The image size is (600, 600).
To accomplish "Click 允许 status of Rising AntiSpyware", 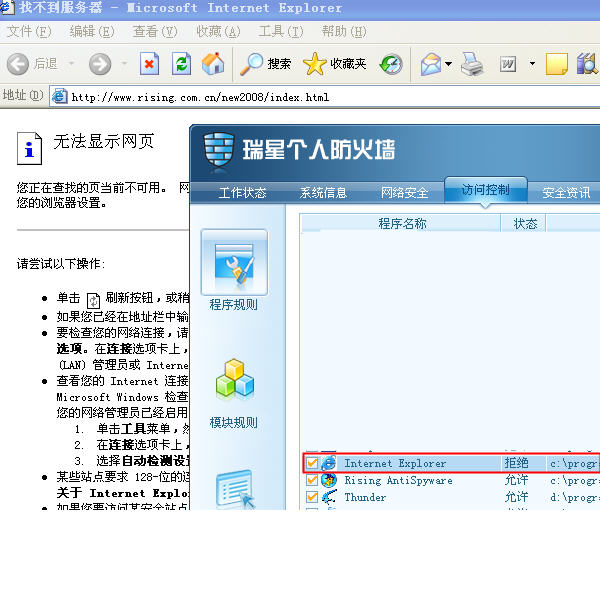I will (x=516, y=480).
